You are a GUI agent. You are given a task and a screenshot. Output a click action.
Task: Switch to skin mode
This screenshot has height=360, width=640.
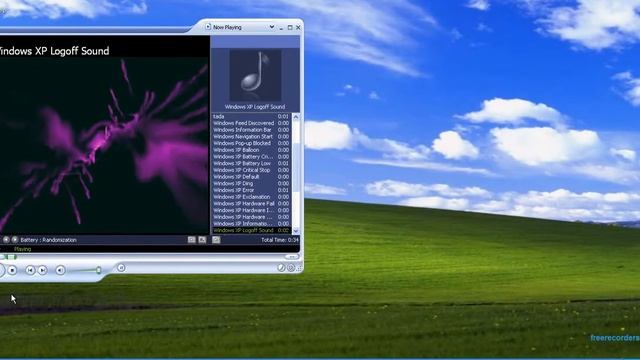point(291,268)
